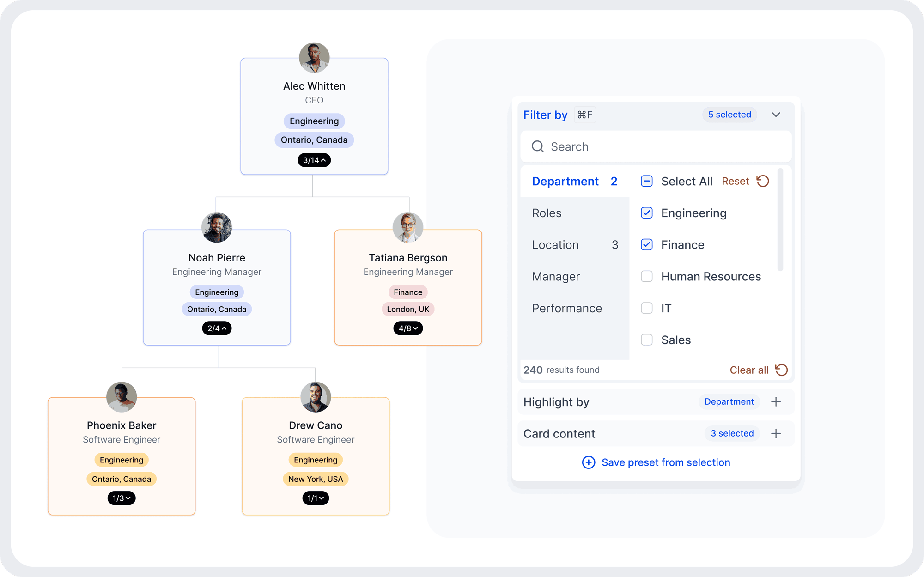Select the Roles filter category
924x577 pixels.
547,213
